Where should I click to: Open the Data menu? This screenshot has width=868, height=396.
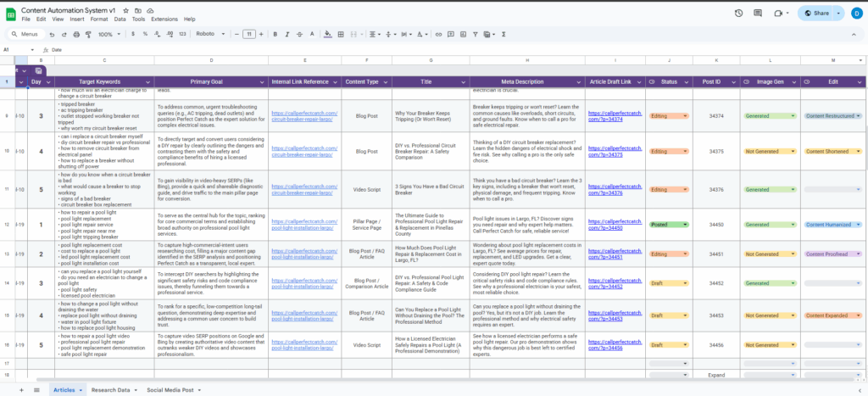120,19
